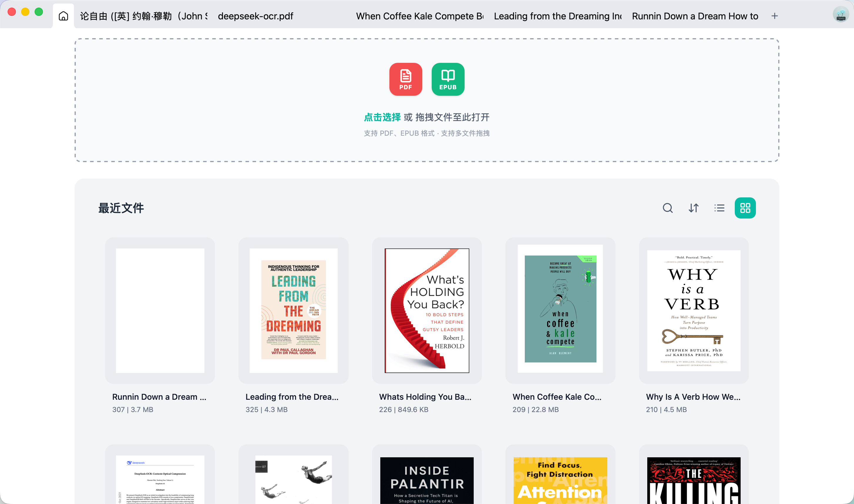Image resolution: width=854 pixels, height=504 pixels.
Task: Open a PDF file using the red PDF icon
Action: tap(406, 80)
